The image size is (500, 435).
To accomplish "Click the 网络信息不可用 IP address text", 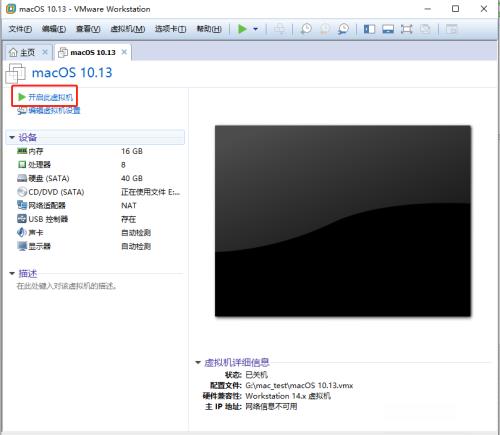I will pos(271,407).
